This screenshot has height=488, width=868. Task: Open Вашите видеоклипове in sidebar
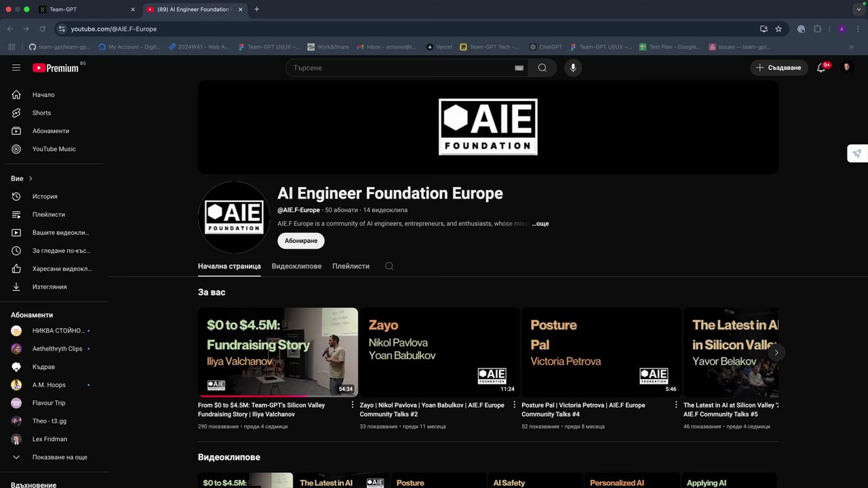54,232
